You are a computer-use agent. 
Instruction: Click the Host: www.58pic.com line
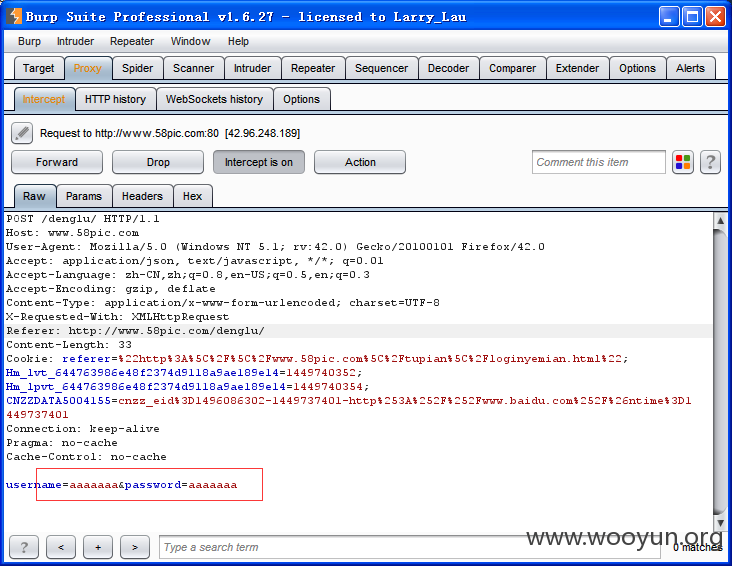[x=72, y=233]
